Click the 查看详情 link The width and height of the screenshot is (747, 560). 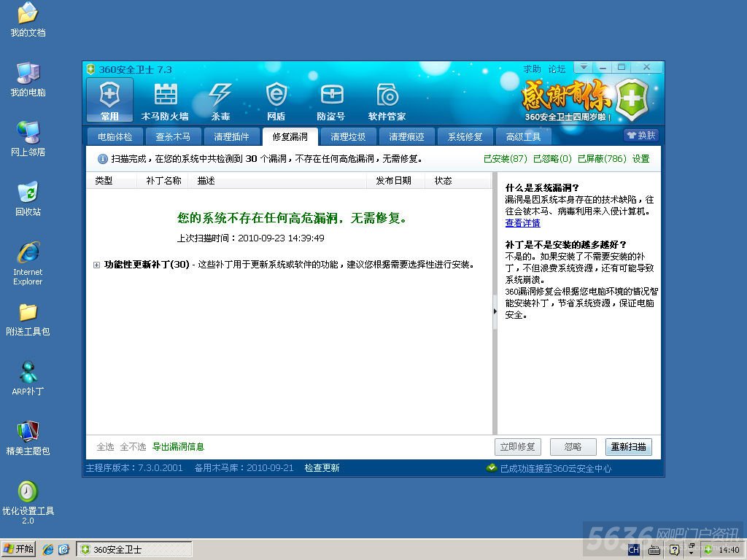tap(522, 223)
